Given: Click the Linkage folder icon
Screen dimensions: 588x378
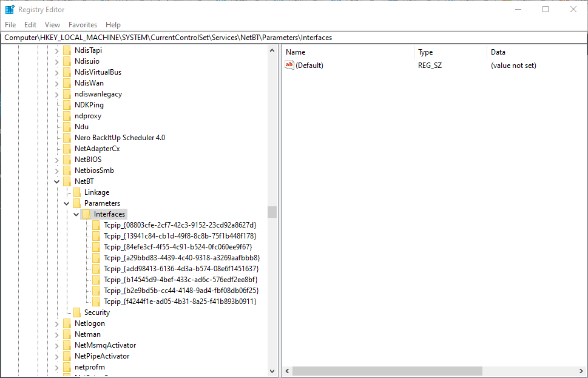Looking at the screenshot, I should coord(77,192).
